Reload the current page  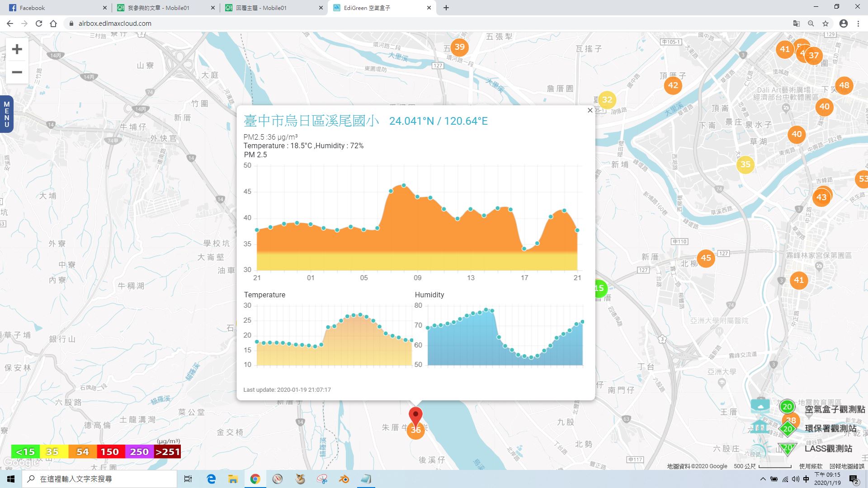click(39, 23)
